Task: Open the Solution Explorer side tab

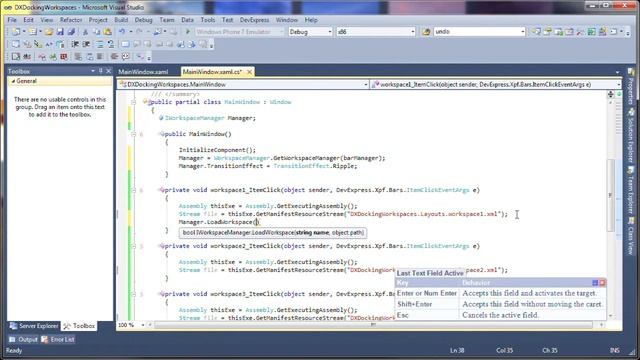Action: click(631, 135)
